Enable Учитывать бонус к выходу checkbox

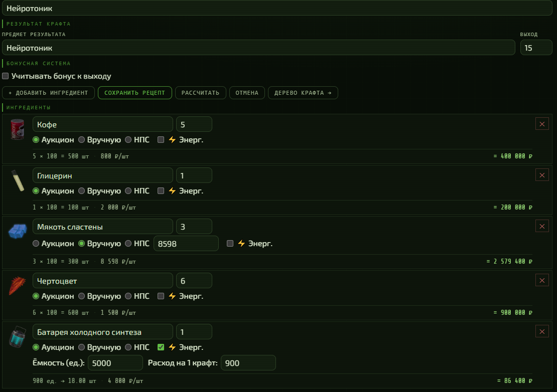click(x=6, y=76)
